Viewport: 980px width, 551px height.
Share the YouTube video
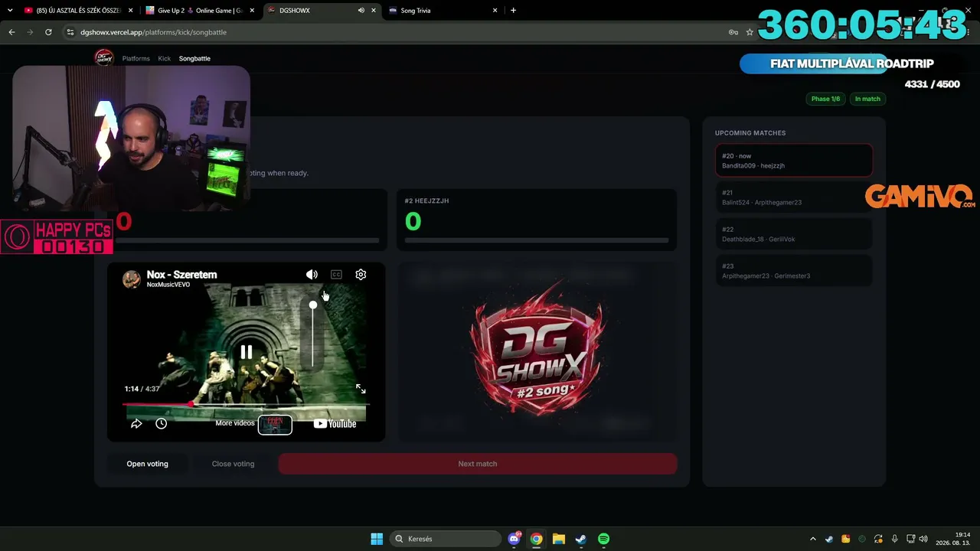pos(136,423)
